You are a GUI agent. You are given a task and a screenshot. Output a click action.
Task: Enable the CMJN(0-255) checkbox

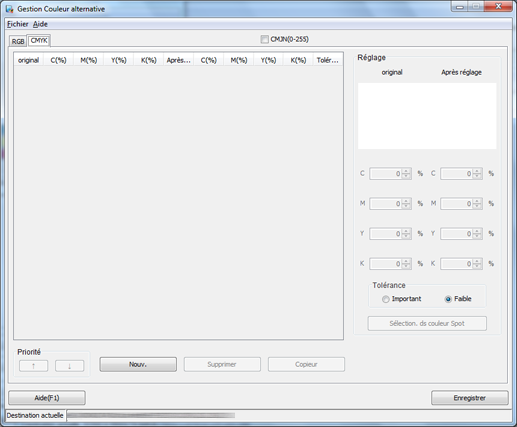click(264, 39)
